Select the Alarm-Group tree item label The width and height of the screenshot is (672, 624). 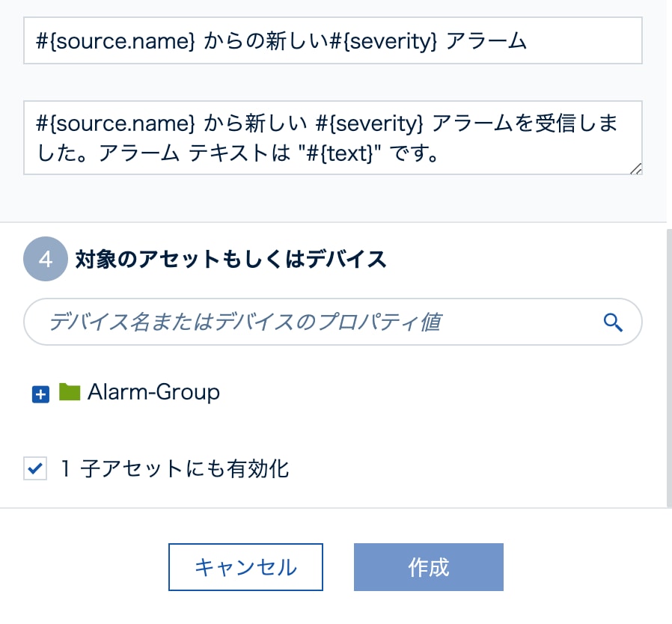[x=153, y=392]
